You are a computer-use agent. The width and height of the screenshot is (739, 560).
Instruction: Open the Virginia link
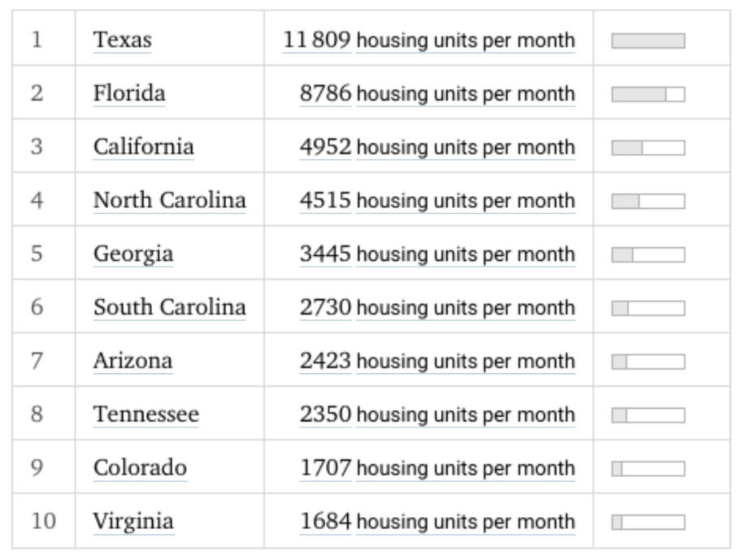coord(133,521)
